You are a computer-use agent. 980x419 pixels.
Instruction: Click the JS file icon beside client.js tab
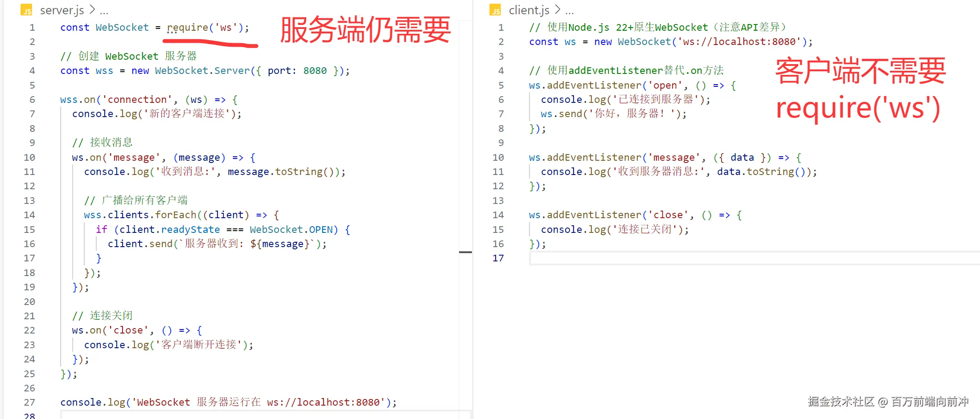(495, 10)
